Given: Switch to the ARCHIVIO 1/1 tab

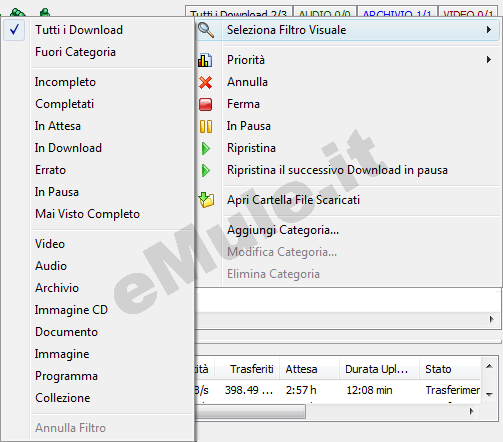Looking at the screenshot, I should pos(397,13).
